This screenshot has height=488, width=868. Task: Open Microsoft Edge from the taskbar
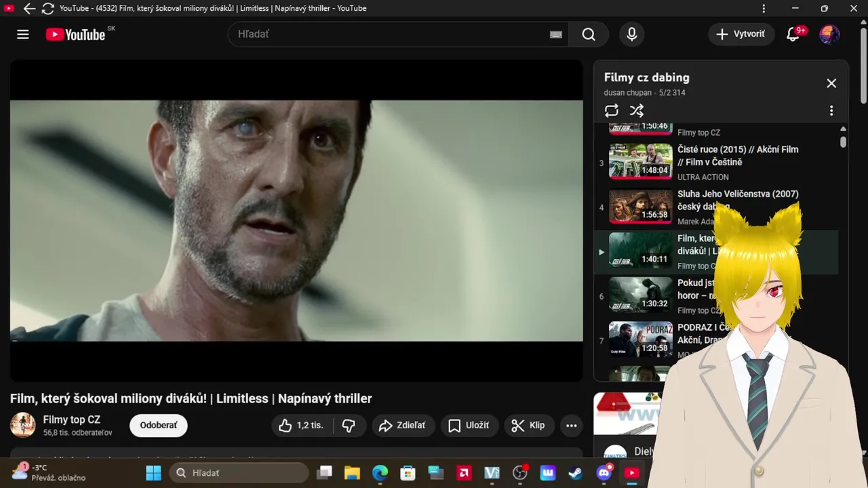click(380, 472)
